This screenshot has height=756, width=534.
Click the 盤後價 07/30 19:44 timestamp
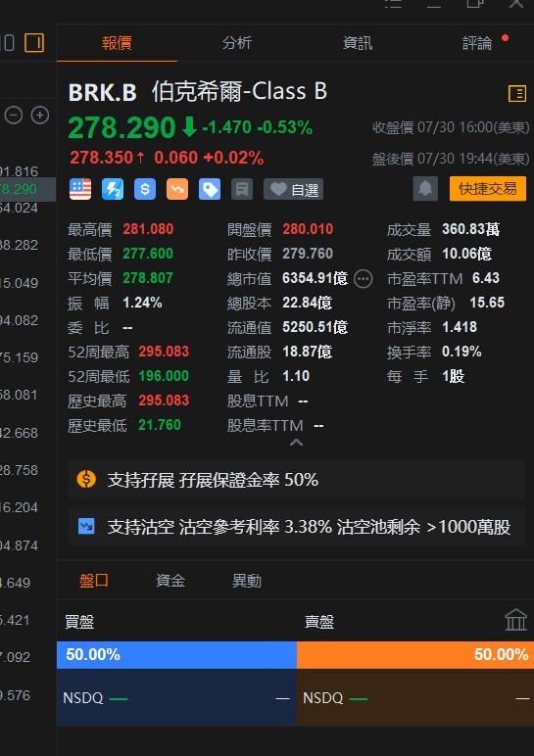(451, 159)
